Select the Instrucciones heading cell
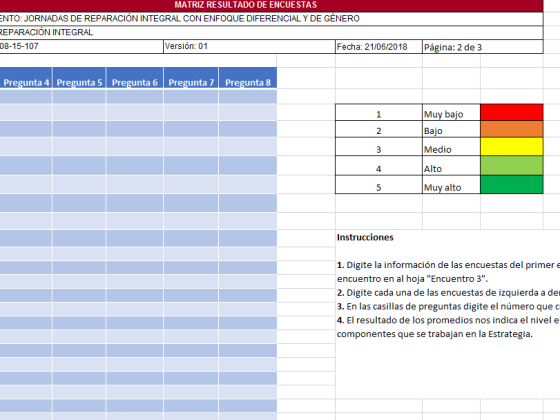This screenshot has width=560, height=420. pyautogui.click(x=365, y=238)
